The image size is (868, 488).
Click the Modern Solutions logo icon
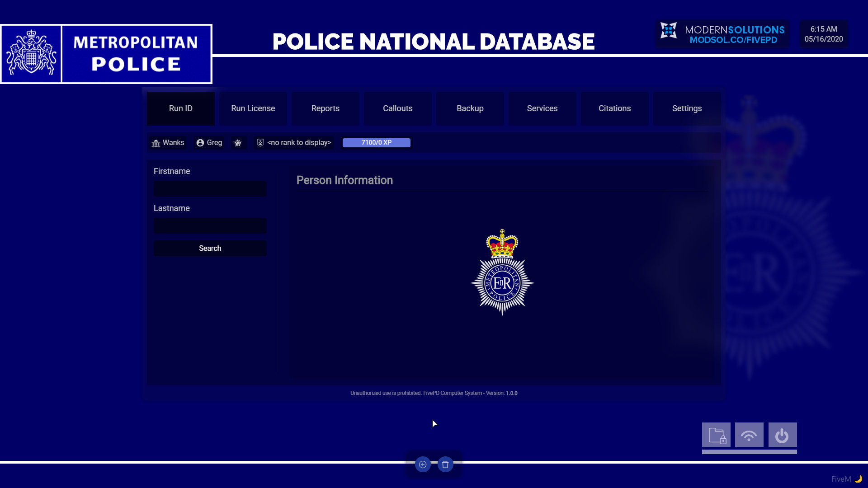(668, 31)
